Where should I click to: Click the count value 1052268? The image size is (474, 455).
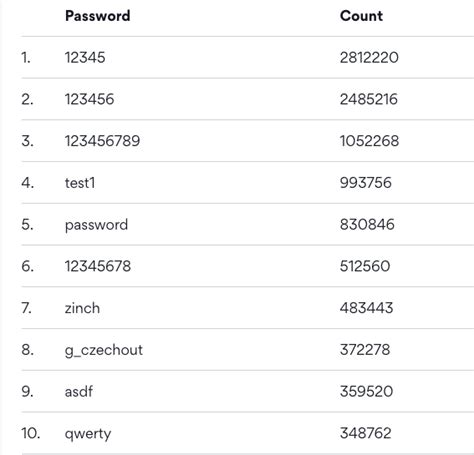(x=369, y=141)
